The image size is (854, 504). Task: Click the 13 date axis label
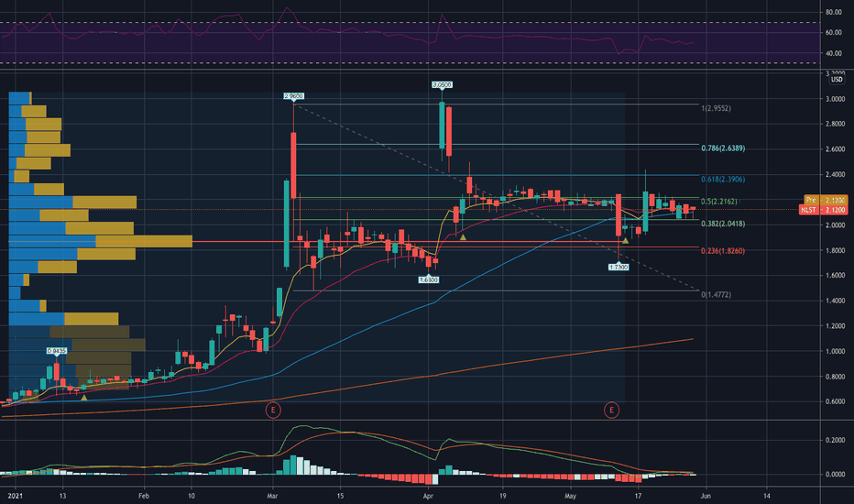pyautogui.click(x=62, y=496)
